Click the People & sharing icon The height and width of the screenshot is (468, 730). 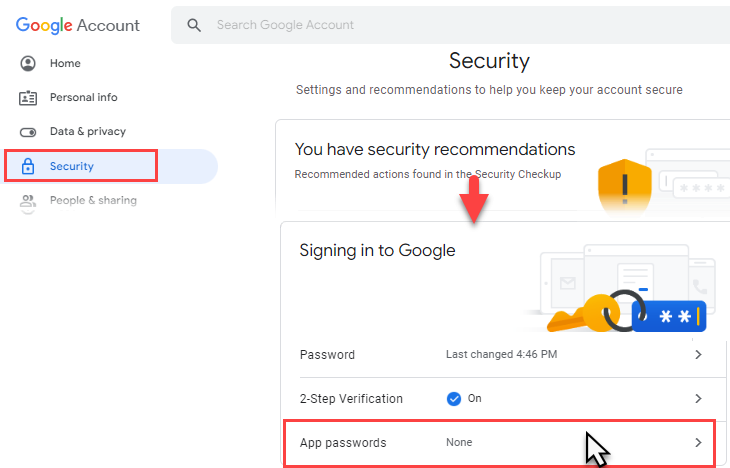[28, 201]
